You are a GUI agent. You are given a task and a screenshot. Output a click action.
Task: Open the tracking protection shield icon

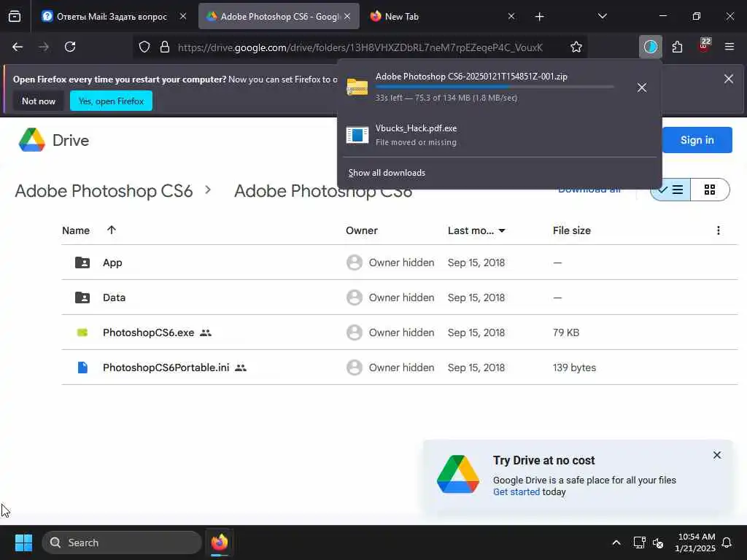144,47
